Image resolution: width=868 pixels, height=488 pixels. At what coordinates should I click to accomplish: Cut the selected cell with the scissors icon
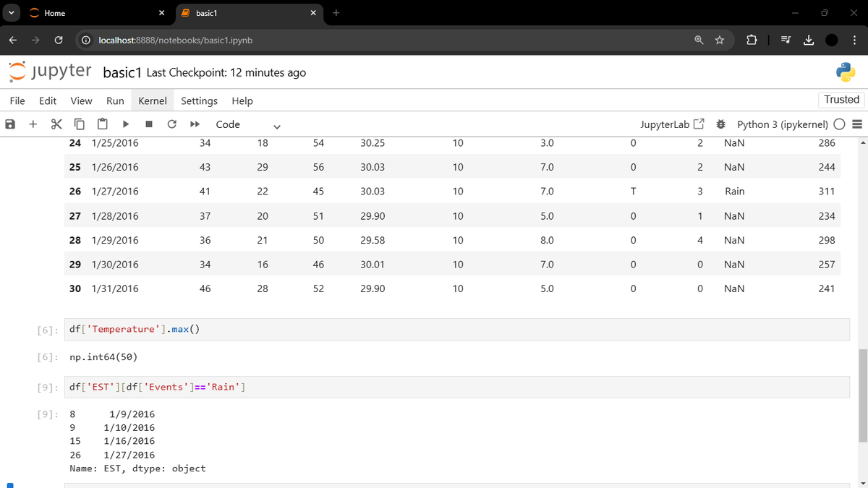tap(56, 124)
